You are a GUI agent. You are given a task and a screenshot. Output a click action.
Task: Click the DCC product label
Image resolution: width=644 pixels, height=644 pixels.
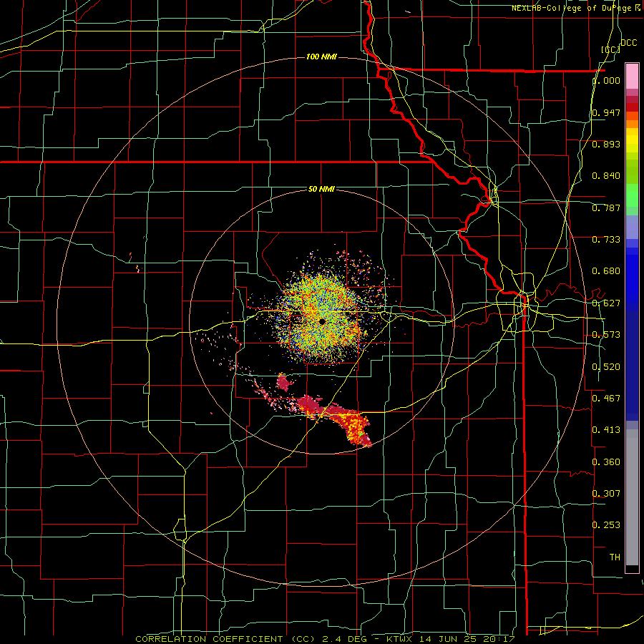(628, 43)
